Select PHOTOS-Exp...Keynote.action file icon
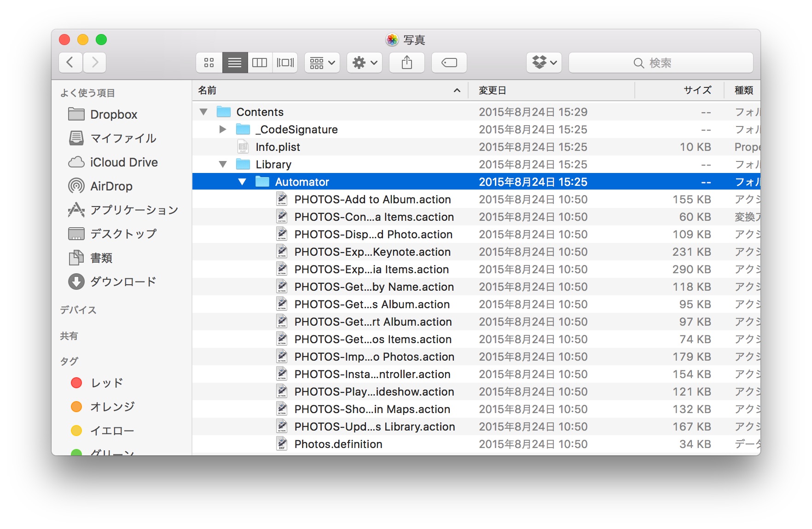The image size is (812, 529). pyautogui.click(x=282, y=252)
